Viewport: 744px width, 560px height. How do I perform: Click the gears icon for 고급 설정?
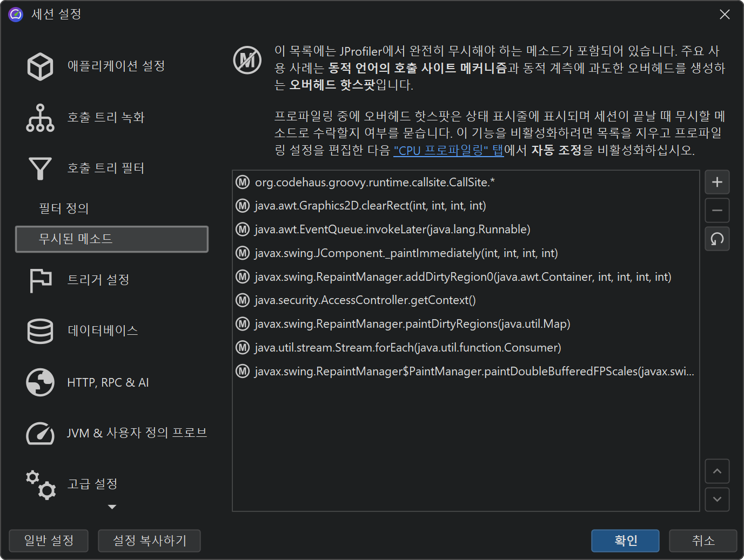click(41, 484)
